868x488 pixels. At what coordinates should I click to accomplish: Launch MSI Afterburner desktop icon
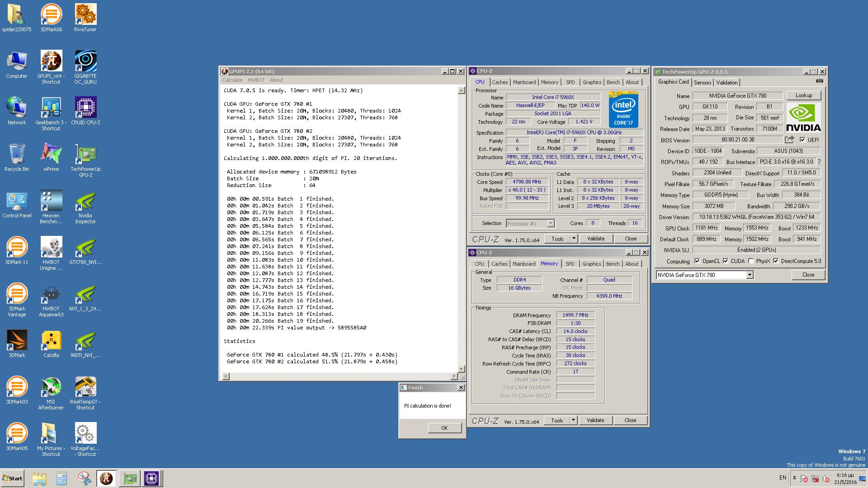point(51,393)
